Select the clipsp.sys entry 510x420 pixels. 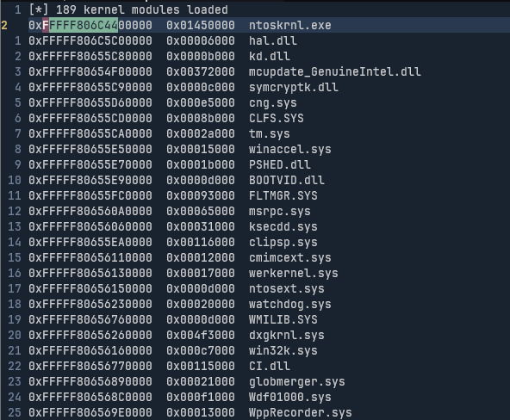pos(283,243)
